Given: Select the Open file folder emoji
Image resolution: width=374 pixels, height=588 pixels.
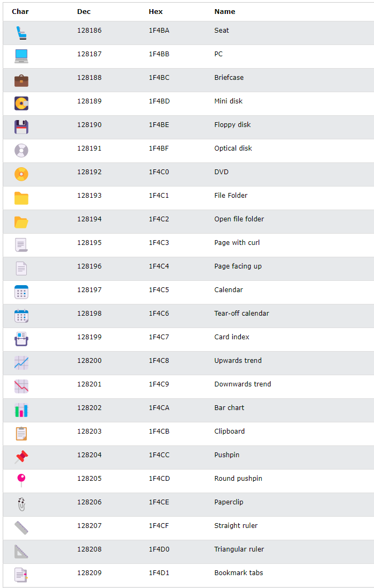Looking at the screenshot, I should pyautogui.click(x=21, y=222).
